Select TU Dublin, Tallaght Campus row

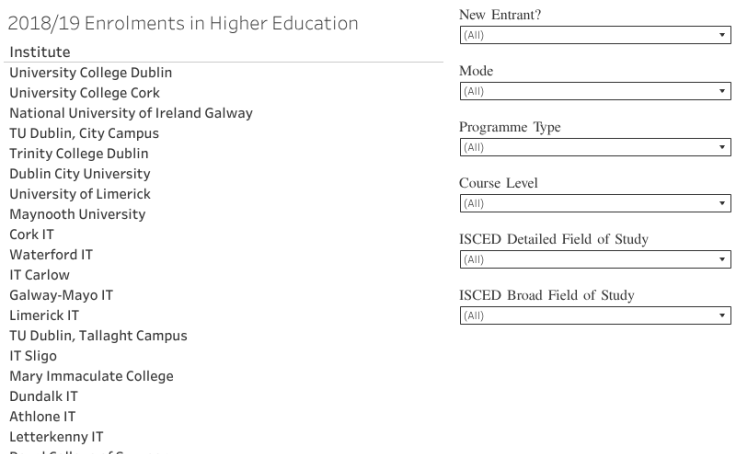click(98, 335)
